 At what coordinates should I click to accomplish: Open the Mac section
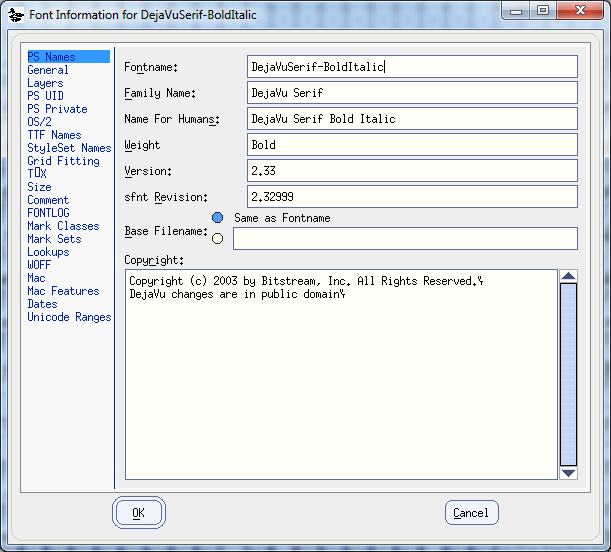(x=36, y=278)
